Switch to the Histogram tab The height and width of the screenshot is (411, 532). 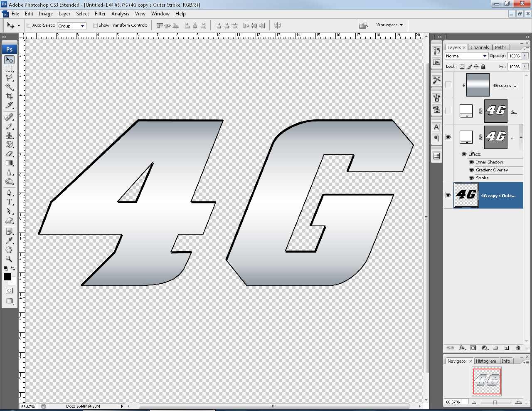pyautogui.click(x=486, y=361)
